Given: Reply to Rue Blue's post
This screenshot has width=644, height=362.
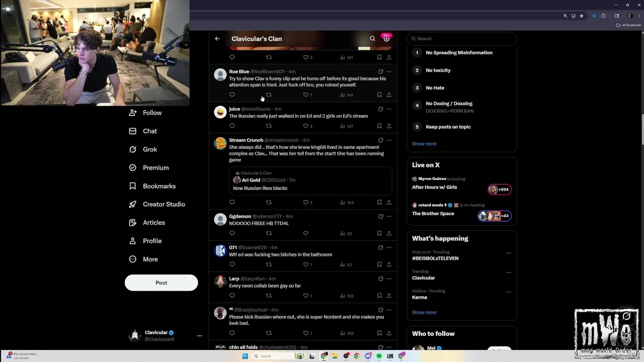Looking at the screenshot, I should pos(232,95).
